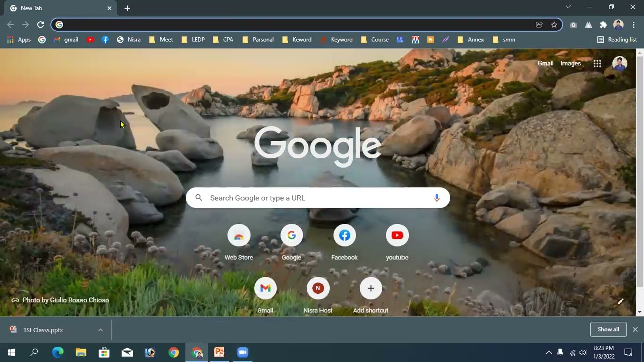
Task: Reload the page
Action: point(41,25)
